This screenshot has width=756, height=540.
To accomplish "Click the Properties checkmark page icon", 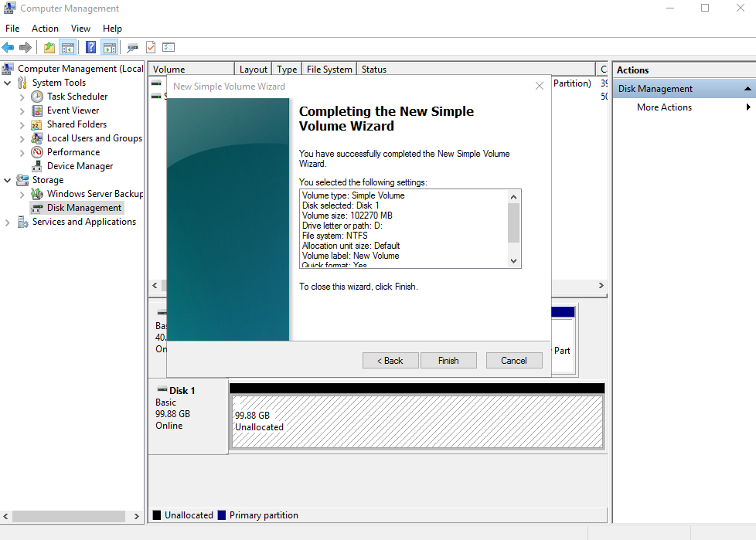I will coord(151,48).
